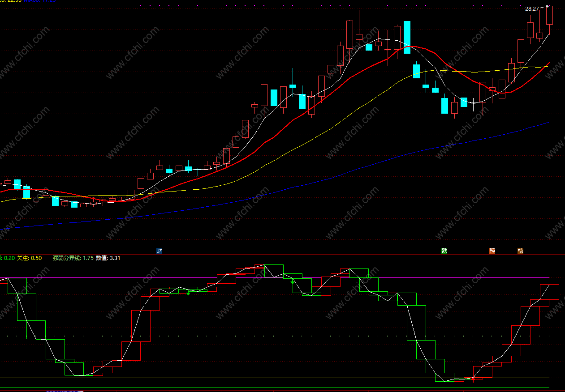The width and height of the screenshot is (565, 392).
Task: Click the 28.27 high price label
Action: click(532, 9)
